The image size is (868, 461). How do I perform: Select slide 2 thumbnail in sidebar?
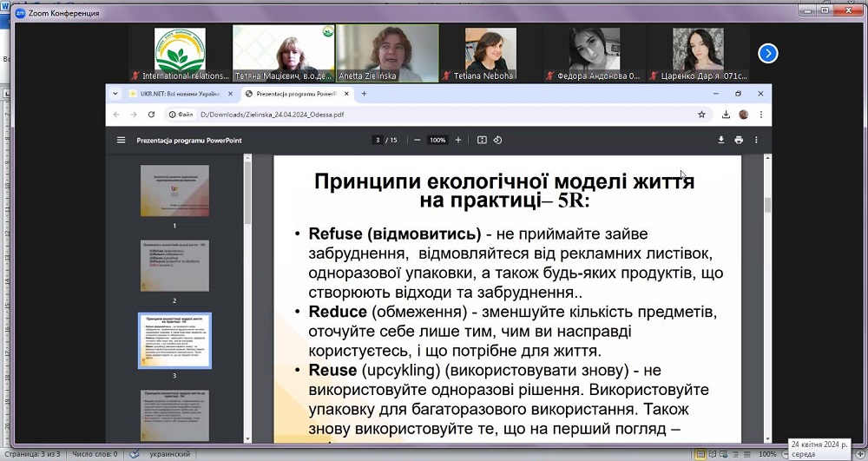pyautogui.click(x=174, y=266)
